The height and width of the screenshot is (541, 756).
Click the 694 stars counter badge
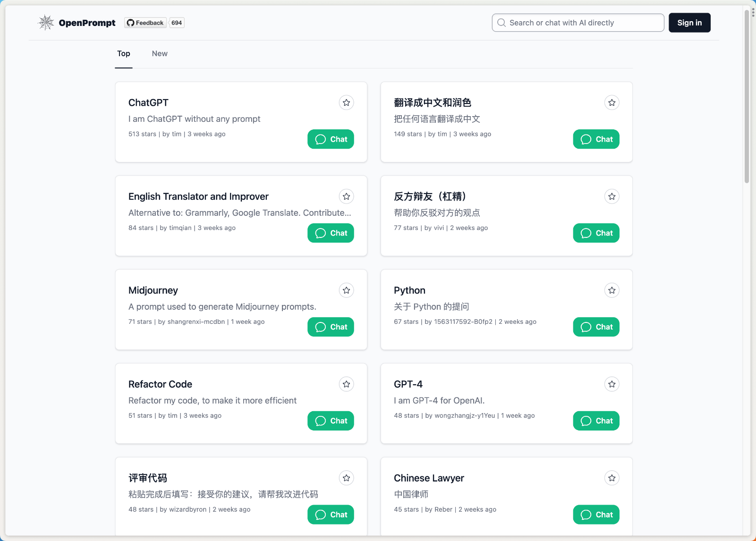click(176, 22)
